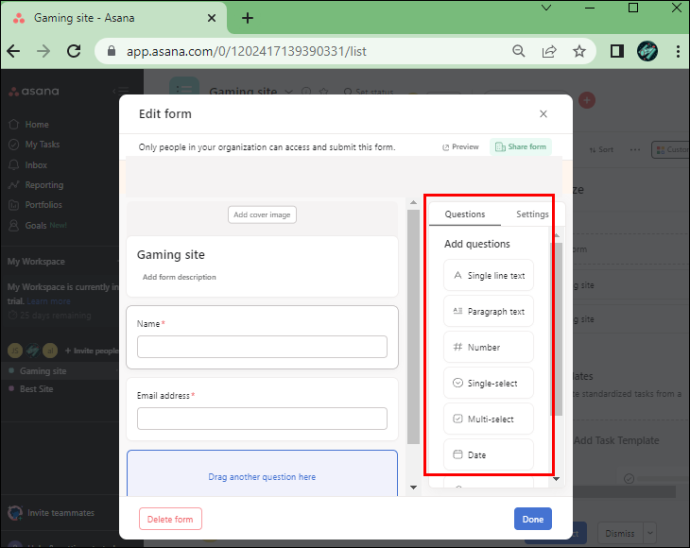Click the My Workspace heading
Viewport: 690px width, 548px height.
(x=36, y=261)
